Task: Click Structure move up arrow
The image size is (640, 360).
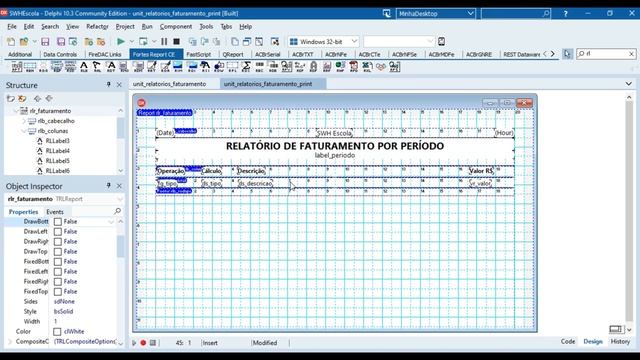Action: point(38,98)
